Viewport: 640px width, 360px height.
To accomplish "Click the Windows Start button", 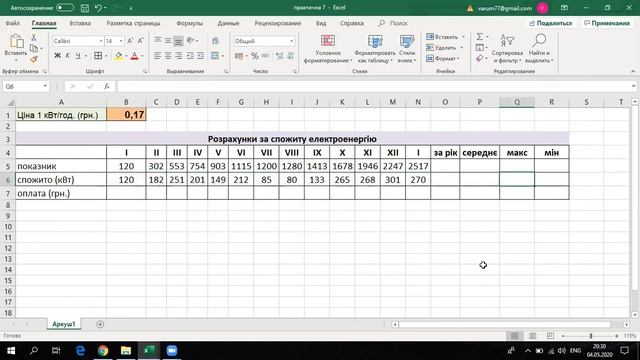I will click(11, 351).
